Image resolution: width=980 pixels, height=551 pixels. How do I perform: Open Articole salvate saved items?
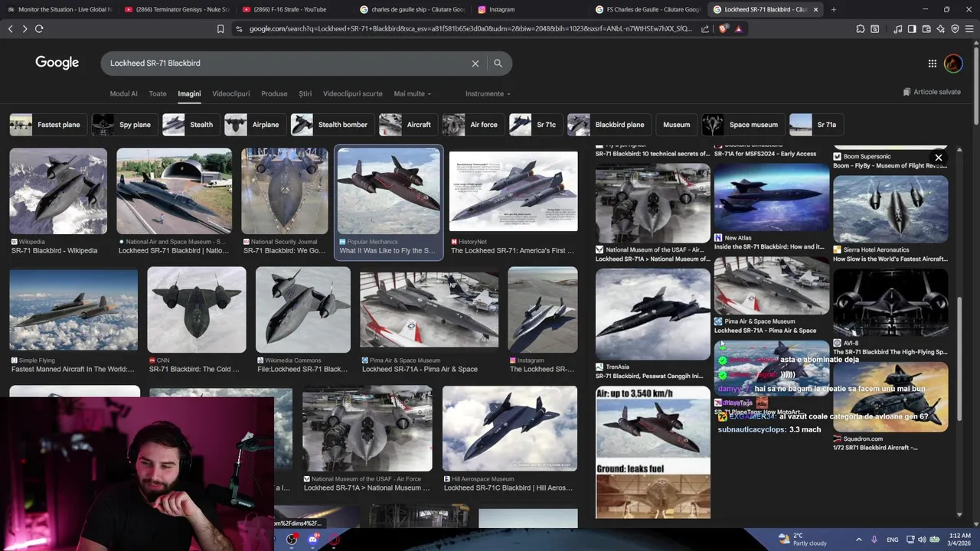click(x=932, y=92)
